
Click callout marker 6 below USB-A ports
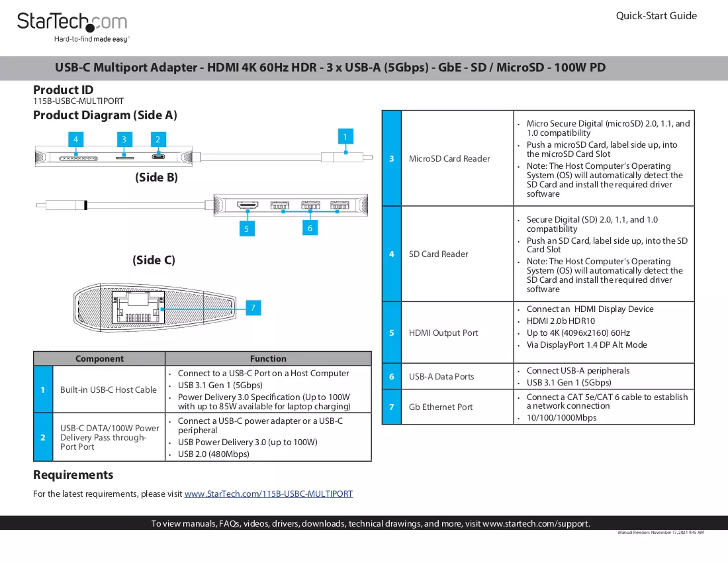coord(310,228)
